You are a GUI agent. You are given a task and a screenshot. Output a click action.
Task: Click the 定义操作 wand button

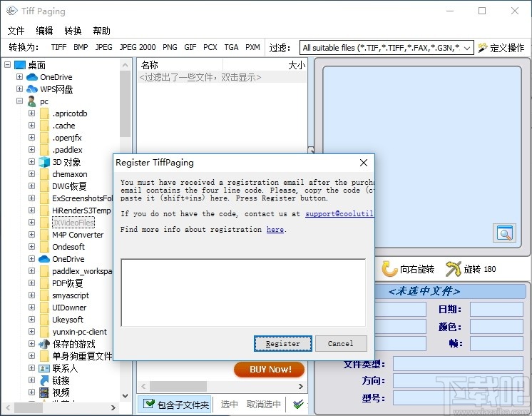[x=501, y=48]
